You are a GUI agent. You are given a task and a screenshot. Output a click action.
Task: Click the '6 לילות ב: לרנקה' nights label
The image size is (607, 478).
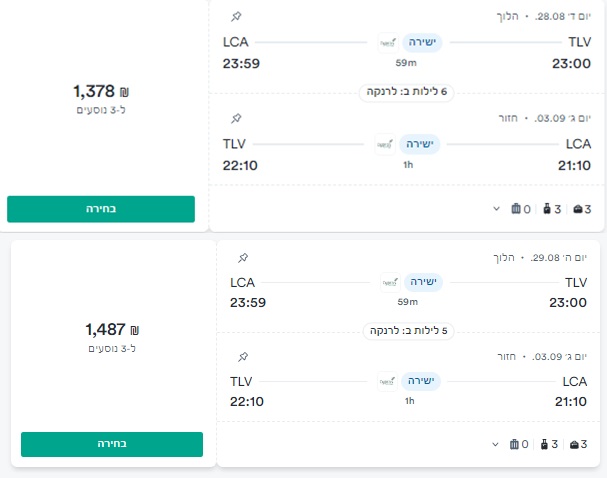coord(407,92)
